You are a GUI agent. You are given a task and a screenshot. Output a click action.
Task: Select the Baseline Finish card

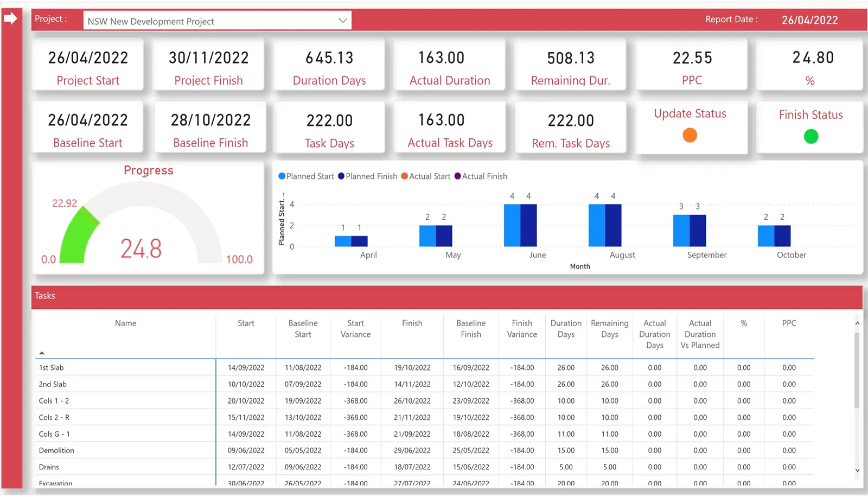point(210,127)
